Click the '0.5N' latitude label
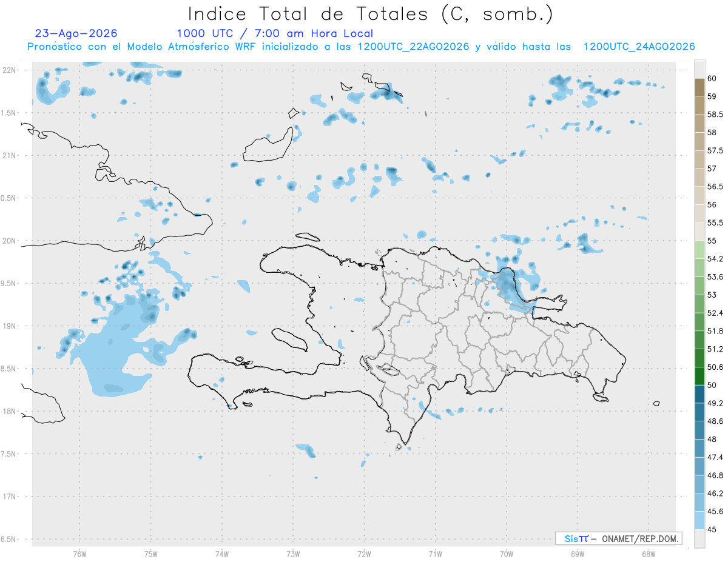 (x=9, y=198)
